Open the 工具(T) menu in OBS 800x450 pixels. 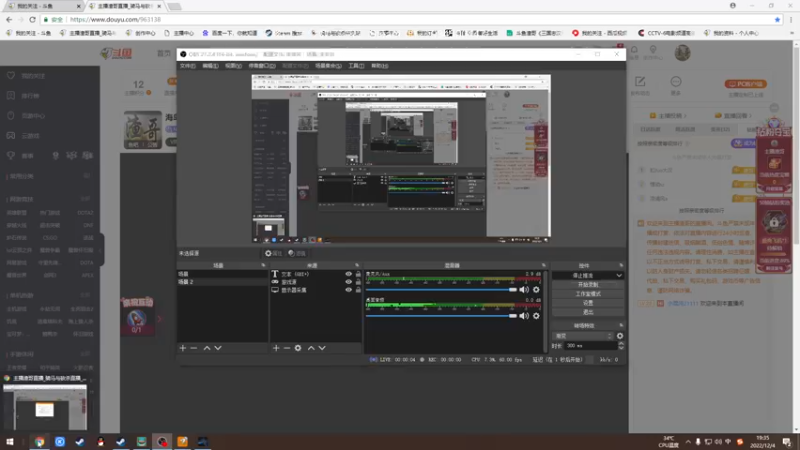(356, 66)
